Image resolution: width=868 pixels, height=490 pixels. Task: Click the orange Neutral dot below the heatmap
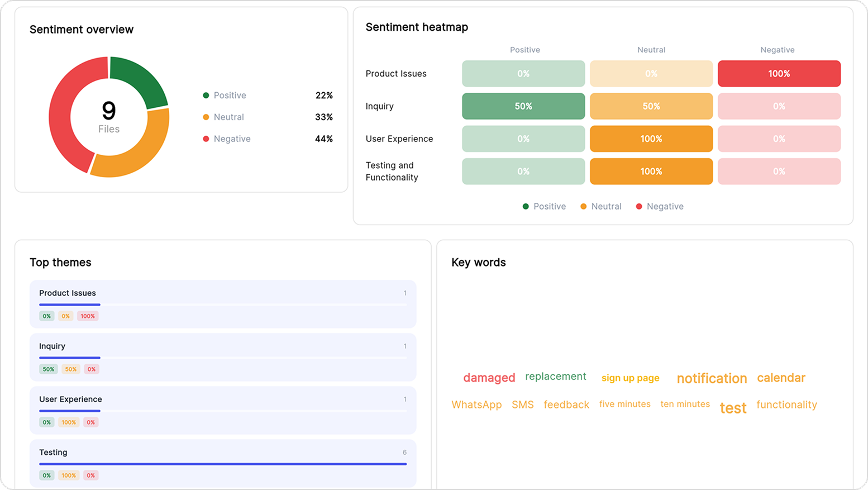point(583,207)
